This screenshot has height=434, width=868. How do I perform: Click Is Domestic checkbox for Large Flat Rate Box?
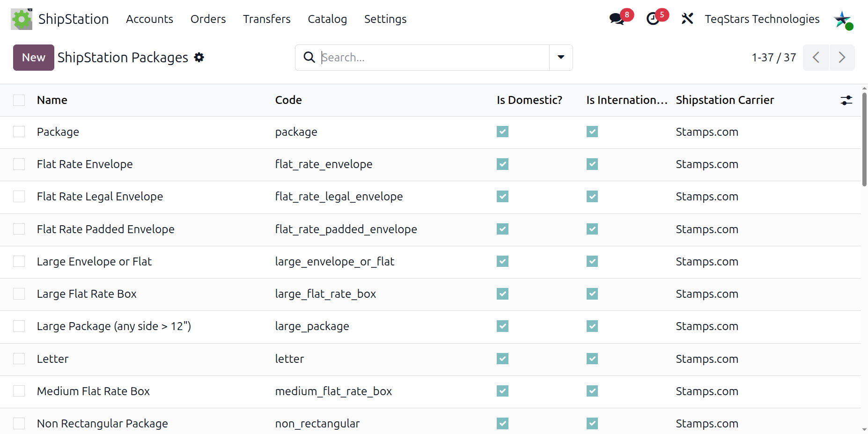[x=502, y=294]
